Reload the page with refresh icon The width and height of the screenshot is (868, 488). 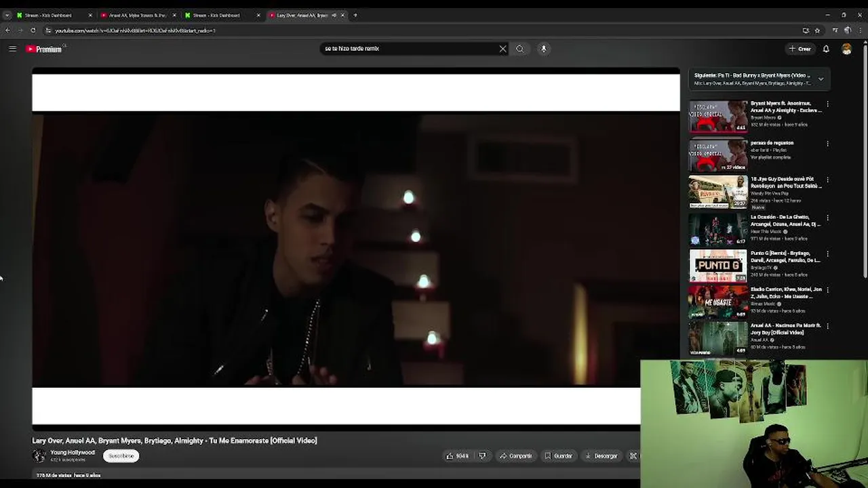pyautogui.click(x=33, y=30)
